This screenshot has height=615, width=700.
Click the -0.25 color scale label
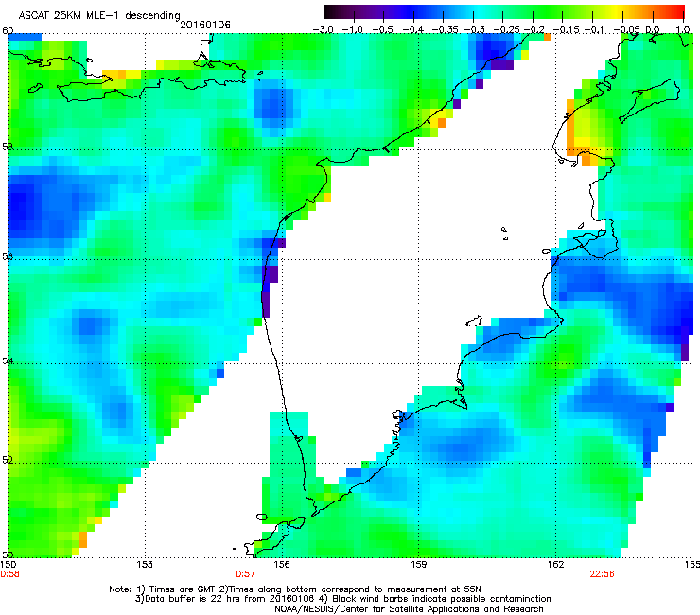click(x=506, y=30)
